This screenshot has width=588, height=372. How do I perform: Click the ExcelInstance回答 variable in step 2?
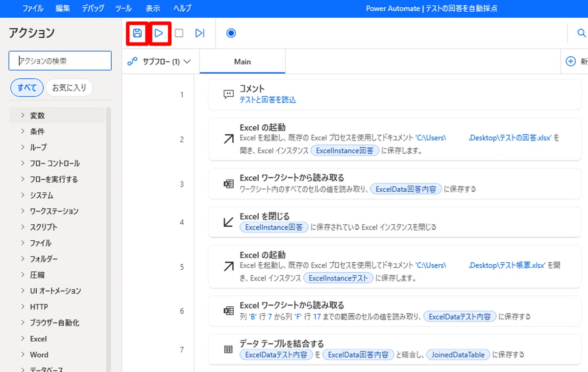pos(345,151)
